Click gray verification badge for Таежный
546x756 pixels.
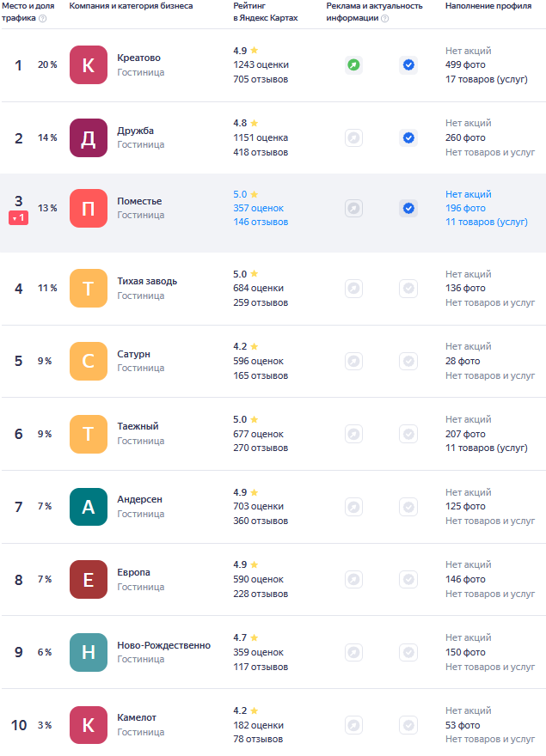(408, 434)
